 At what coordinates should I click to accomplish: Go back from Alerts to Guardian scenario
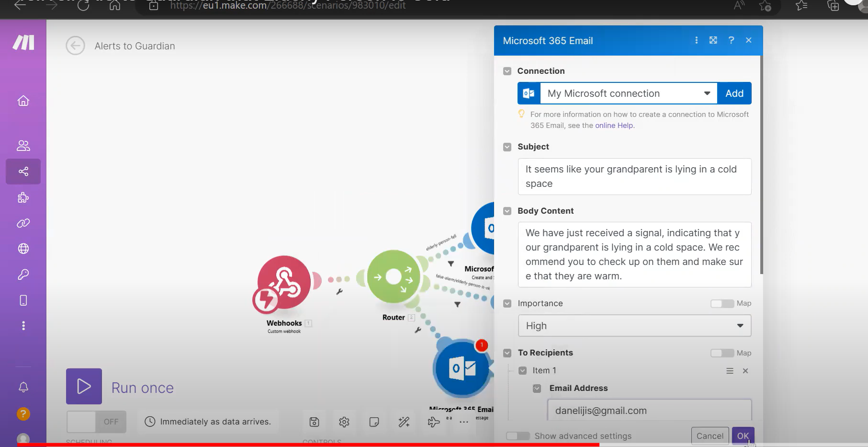[x=75, y=46]
